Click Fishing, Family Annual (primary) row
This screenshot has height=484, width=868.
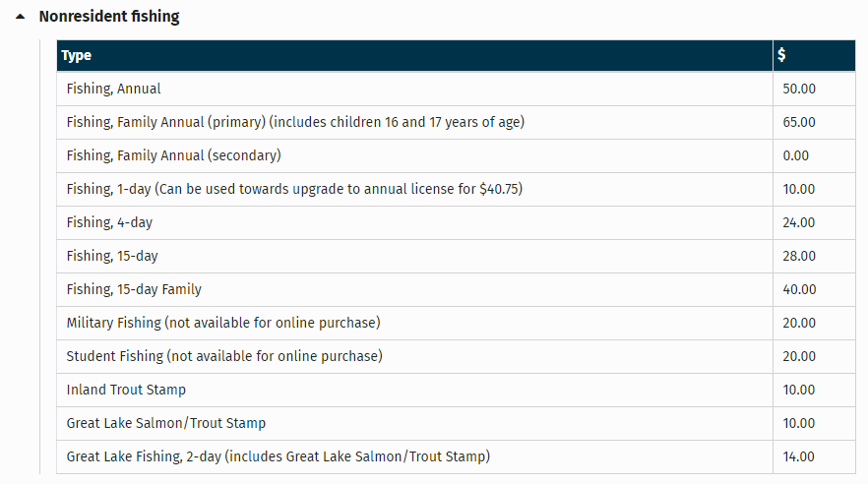click(295, 122)
